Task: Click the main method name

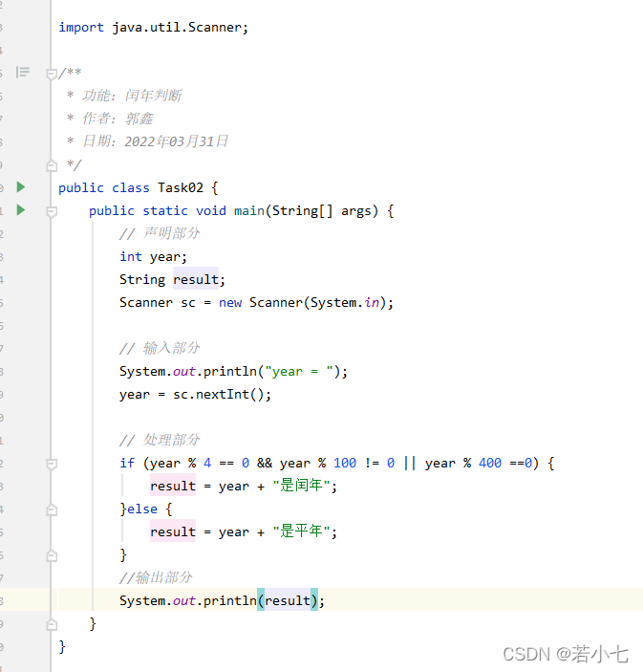Action: pyautogui.click(x=249, y=211)
